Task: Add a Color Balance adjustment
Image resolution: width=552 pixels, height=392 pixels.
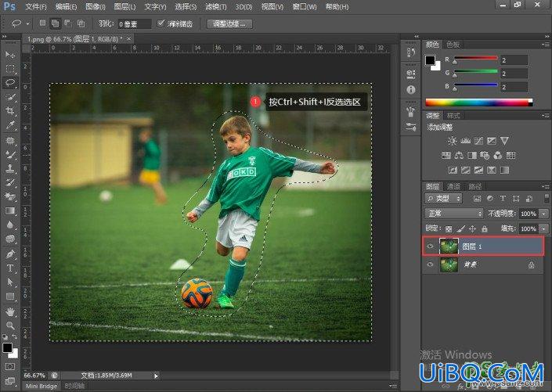Action: tap(459, 155)
